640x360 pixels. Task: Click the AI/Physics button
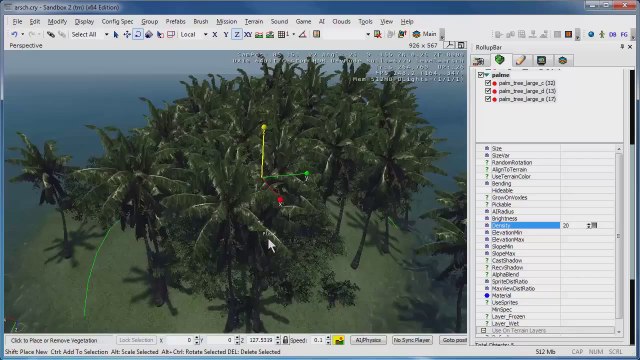click(368, 340)
